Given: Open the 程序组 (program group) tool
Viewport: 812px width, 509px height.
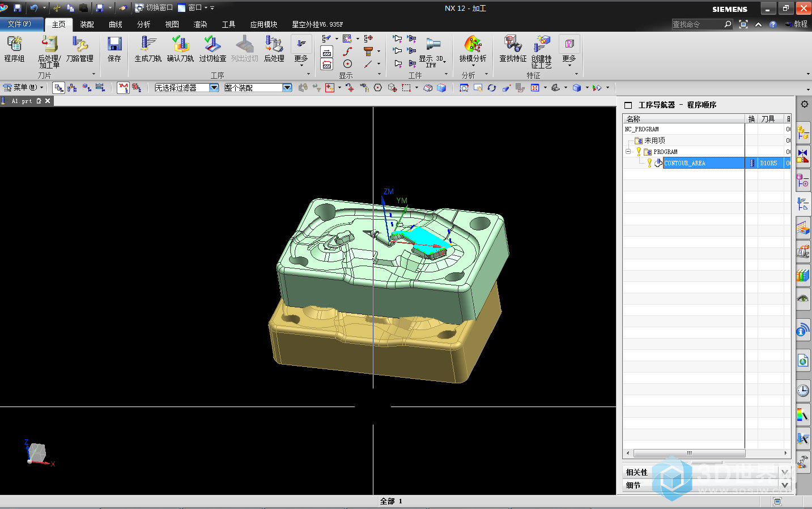Looking at the screenshot, I should click(x=14, y=49).
